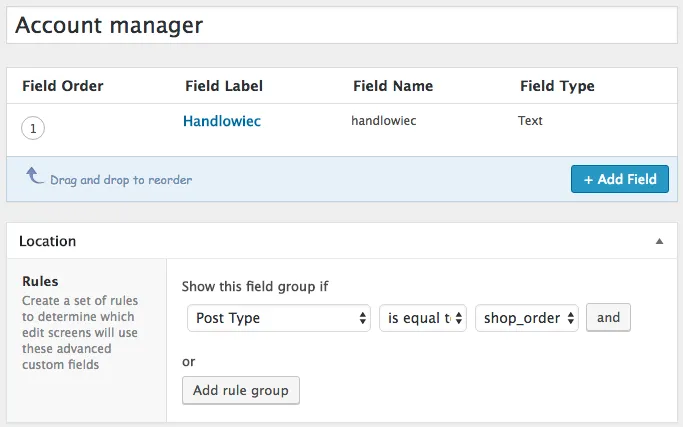
Task: Open the Post Type rule dropdown
Action: pos(279,318)
